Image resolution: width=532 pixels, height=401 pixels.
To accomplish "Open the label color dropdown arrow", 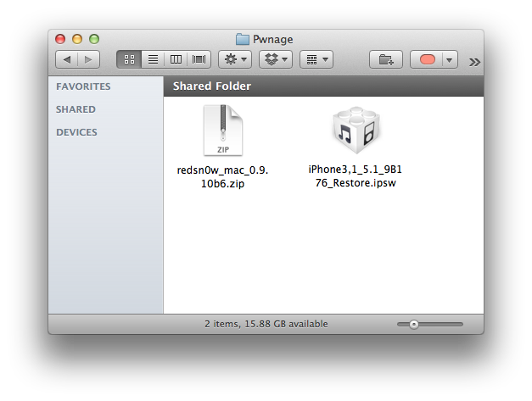I will (450, 60).
